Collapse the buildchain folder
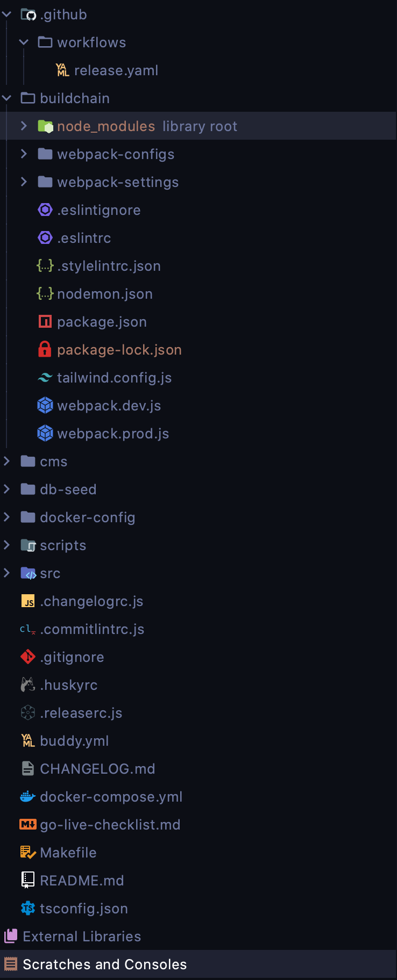This screenshot has height=980, width=397. (x=6, y=98)
